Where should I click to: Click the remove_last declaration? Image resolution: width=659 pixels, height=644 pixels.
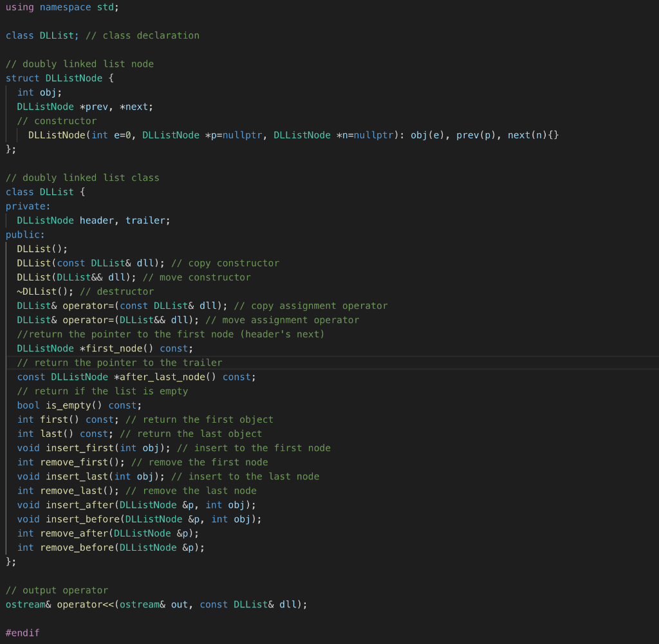click(x=71, y=490)
